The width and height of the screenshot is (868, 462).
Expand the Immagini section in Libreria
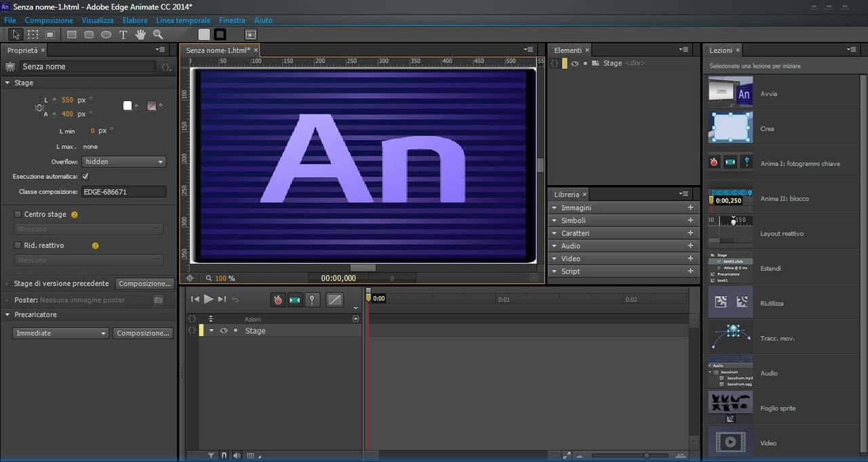(554, 208)
